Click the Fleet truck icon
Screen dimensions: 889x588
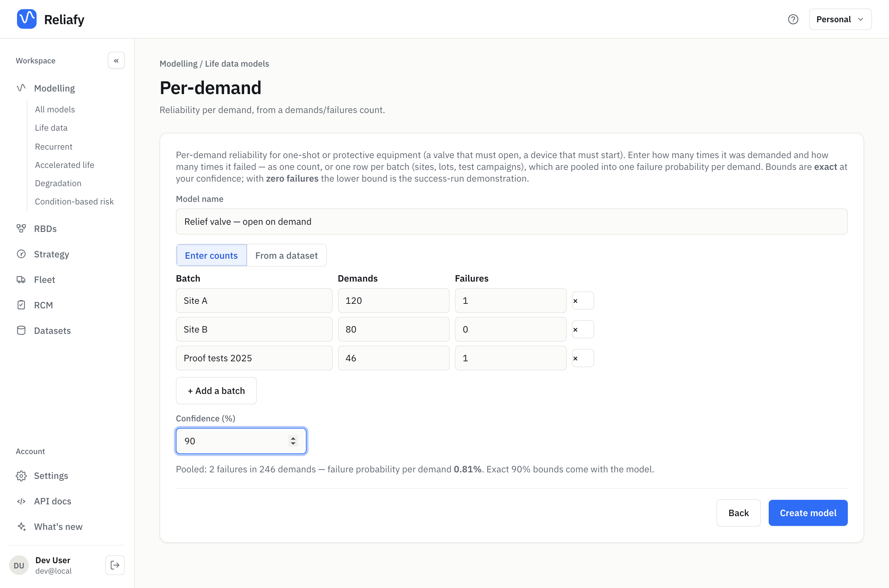point(21,279)
